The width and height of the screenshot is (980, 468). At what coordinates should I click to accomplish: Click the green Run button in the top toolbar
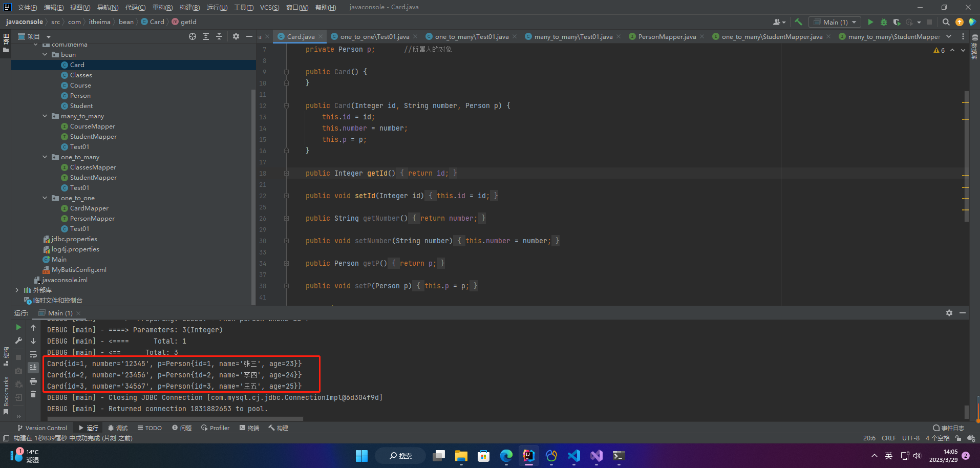(870, 22)
